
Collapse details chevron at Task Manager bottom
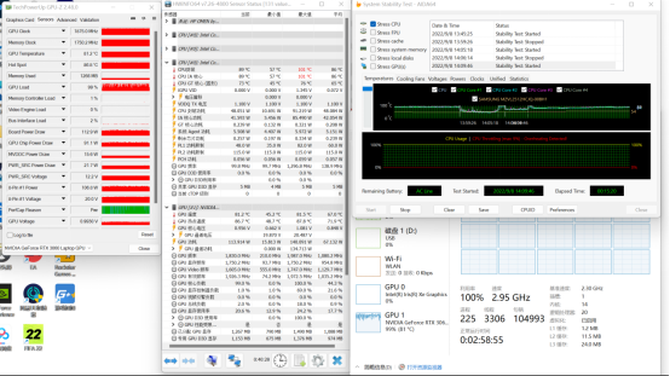click(x=358, y=367)
